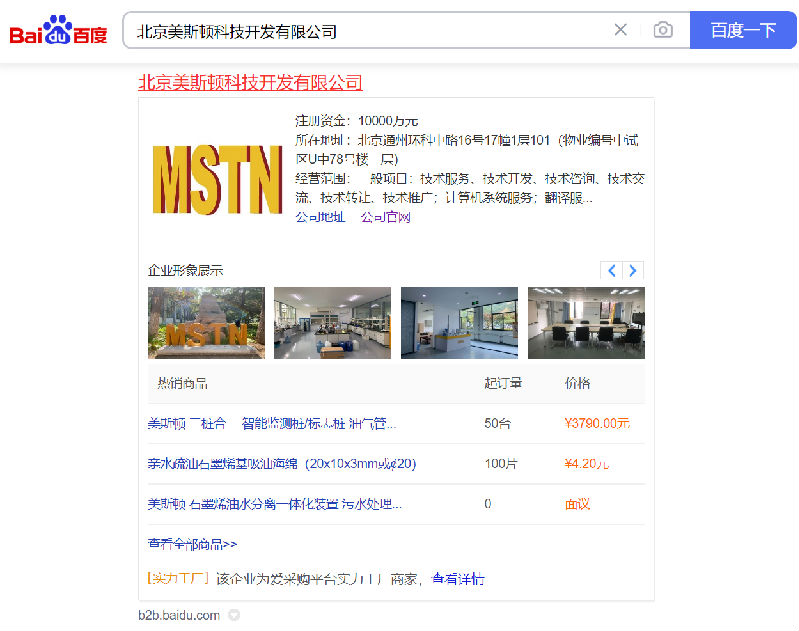Screen dimensions: 799x631
Task: Click the 实力工厂 label
Action: (x=178, y=579)
